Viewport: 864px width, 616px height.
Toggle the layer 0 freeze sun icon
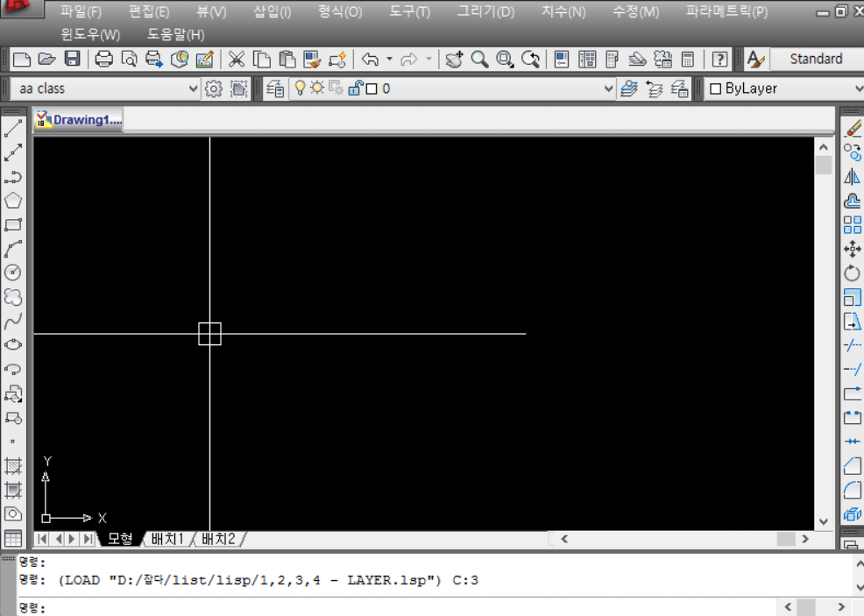point(317,88)
